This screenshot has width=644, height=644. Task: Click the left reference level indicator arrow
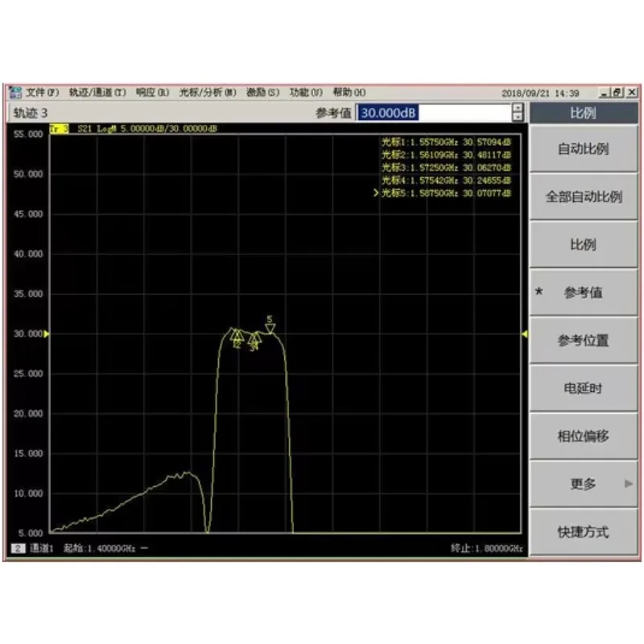click(47, 334)
